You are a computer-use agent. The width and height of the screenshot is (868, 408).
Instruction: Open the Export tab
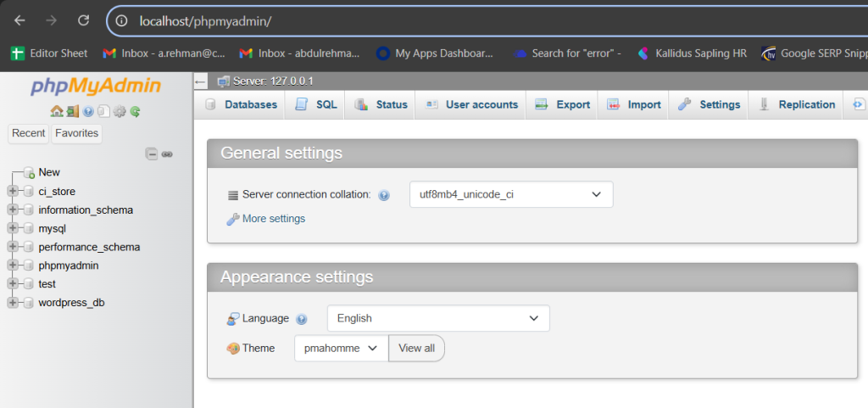(563, 104)
